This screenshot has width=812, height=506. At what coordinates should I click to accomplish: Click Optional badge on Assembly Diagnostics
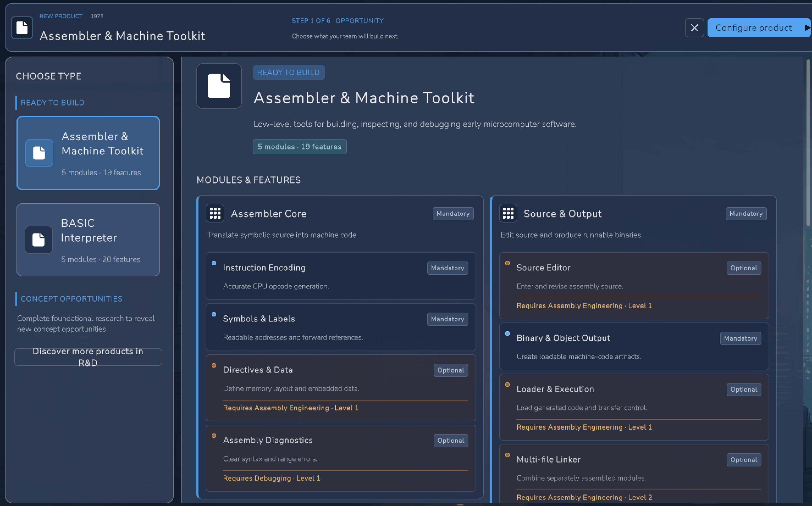pos(451,441)
